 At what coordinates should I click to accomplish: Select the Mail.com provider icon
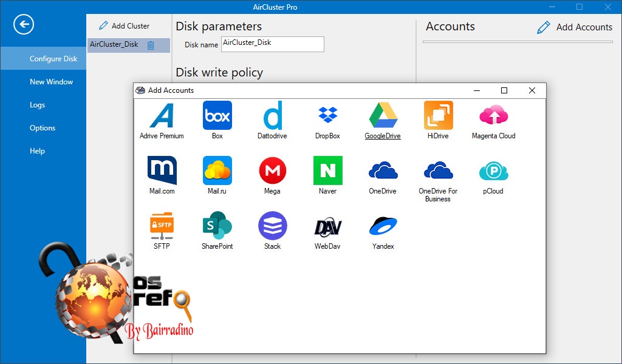(x=162, y=170)
